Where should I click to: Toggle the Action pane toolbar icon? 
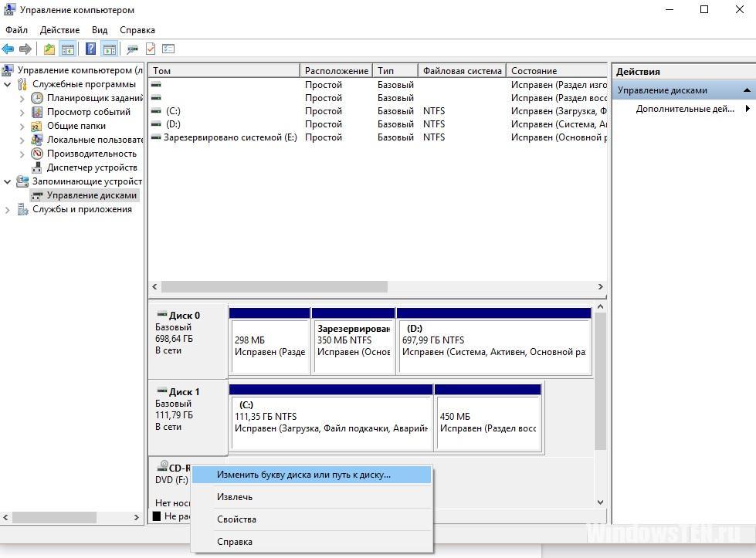[x=110, y=49]
